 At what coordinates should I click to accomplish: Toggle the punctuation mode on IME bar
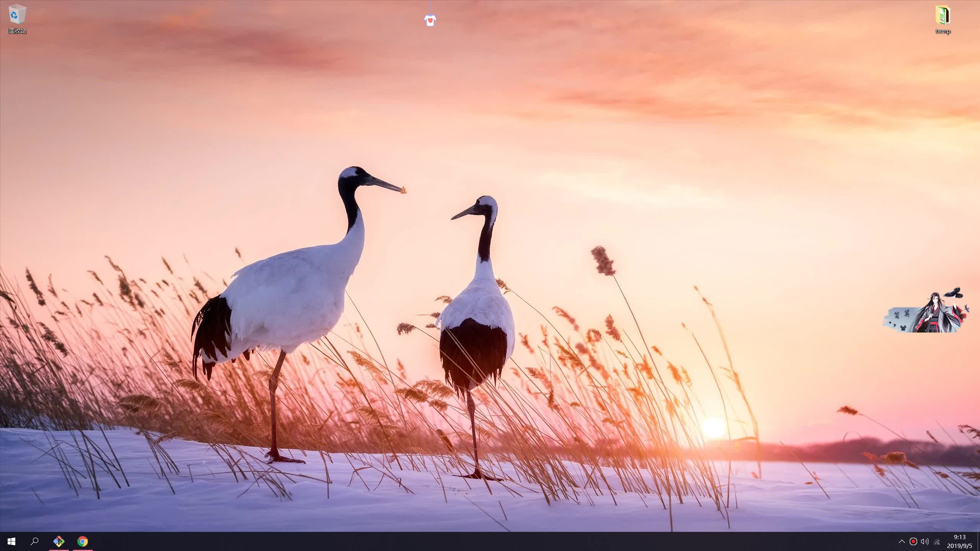[x=892, y=325]
